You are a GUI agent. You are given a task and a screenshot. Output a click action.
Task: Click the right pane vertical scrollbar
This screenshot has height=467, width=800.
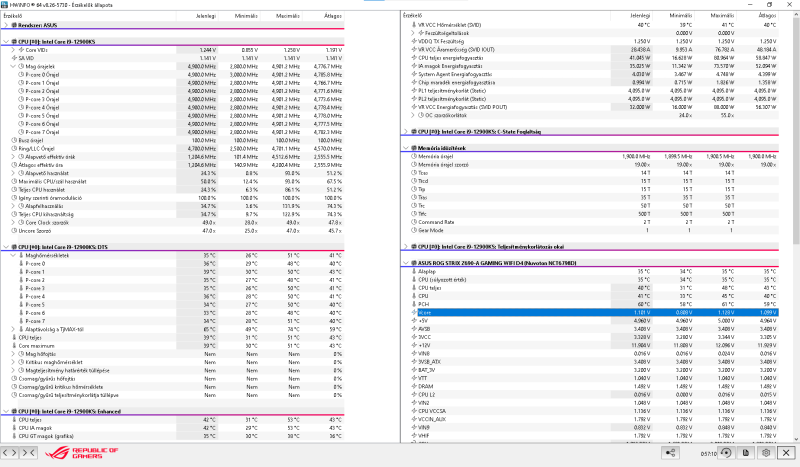796,228
